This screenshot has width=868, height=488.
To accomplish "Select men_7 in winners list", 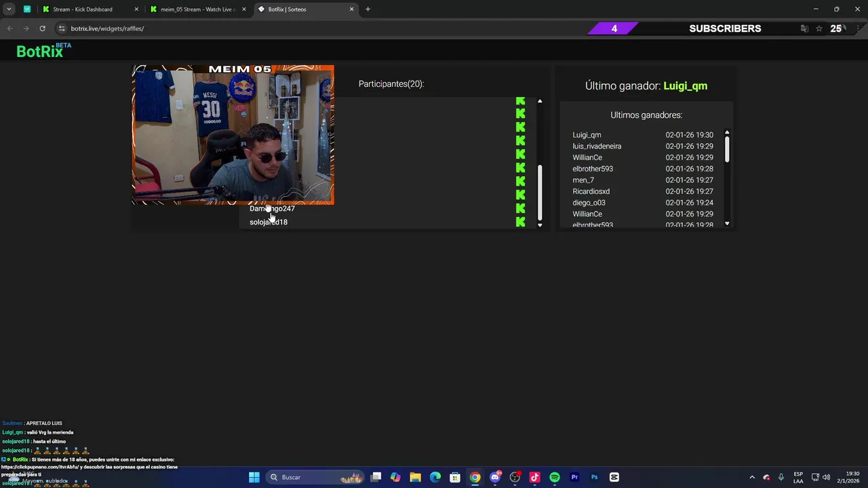I will 583,180.
